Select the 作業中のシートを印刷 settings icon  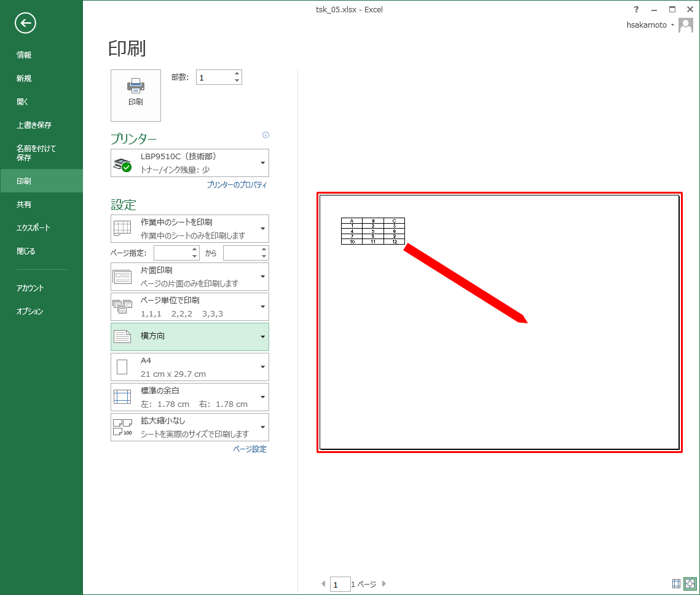coord(123,228)
